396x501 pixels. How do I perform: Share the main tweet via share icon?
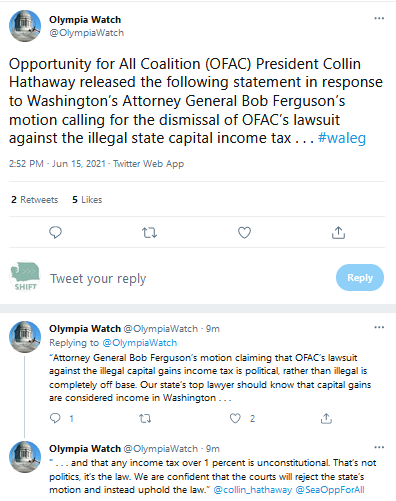point(338,232)
